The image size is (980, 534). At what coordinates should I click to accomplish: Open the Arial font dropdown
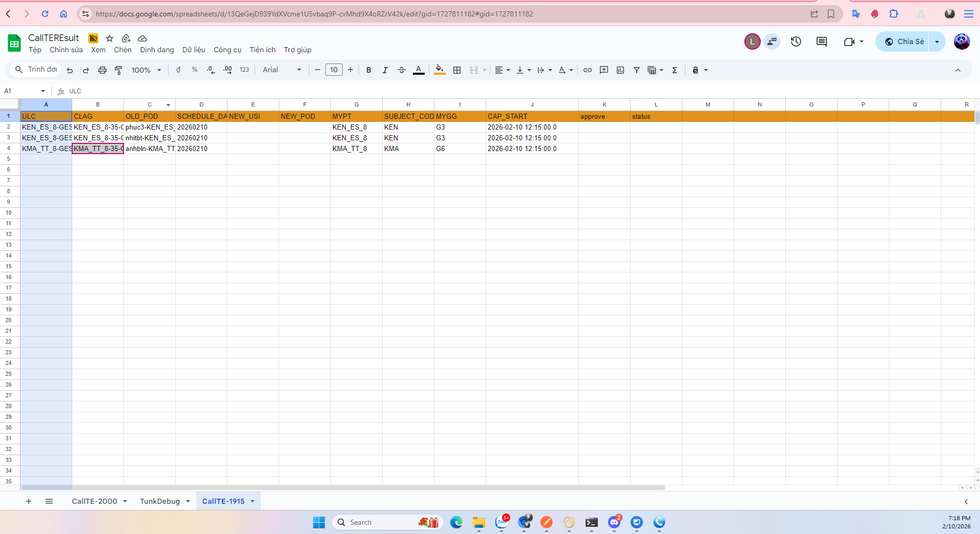tap(282, 70)
